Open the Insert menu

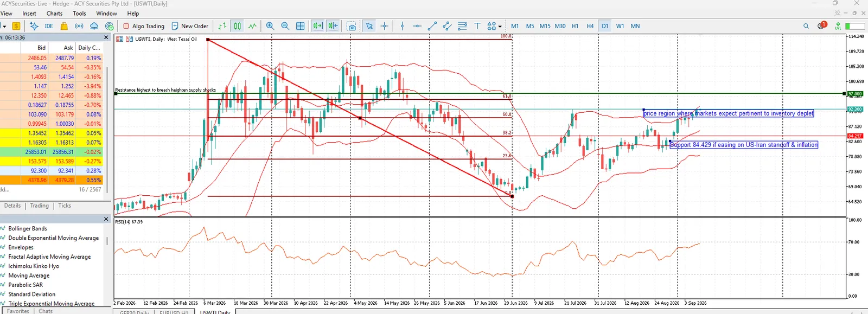pyautogui.click(x=29, y=14)
